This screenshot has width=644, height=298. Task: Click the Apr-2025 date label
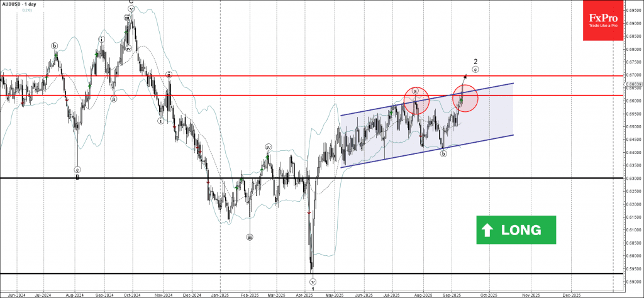click(x=304, y=295)
